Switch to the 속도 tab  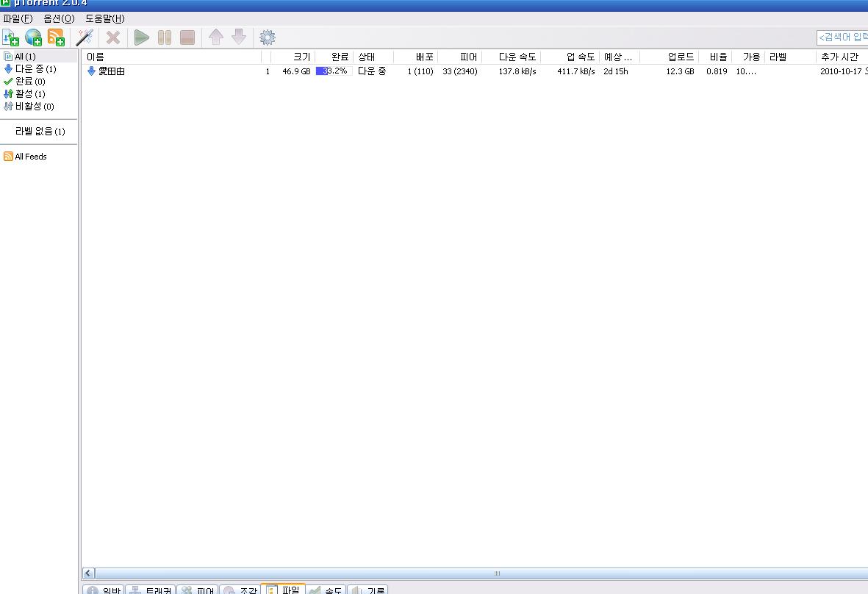click(x=326, y=590)
